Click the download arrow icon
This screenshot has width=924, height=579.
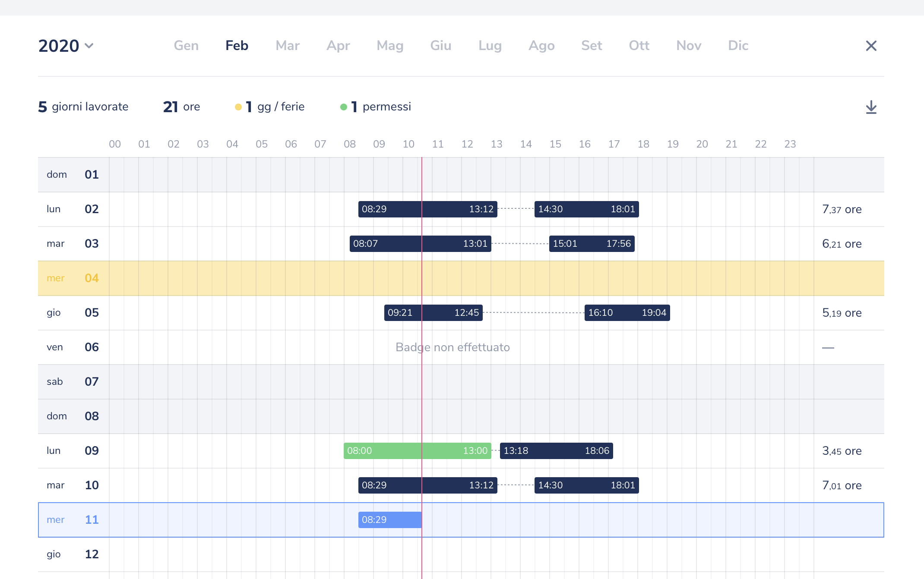pyautogui.click(x=871, y=107)
